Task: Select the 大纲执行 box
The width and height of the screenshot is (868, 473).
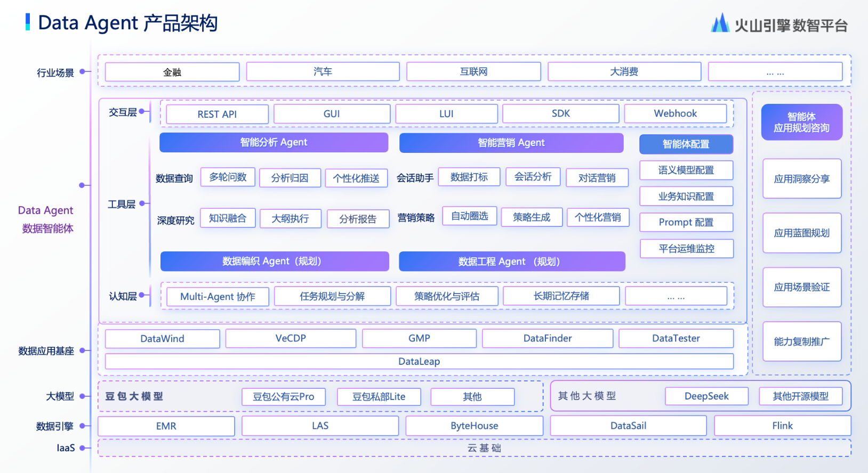Action: pyautogui.click(x=291, y=218)
